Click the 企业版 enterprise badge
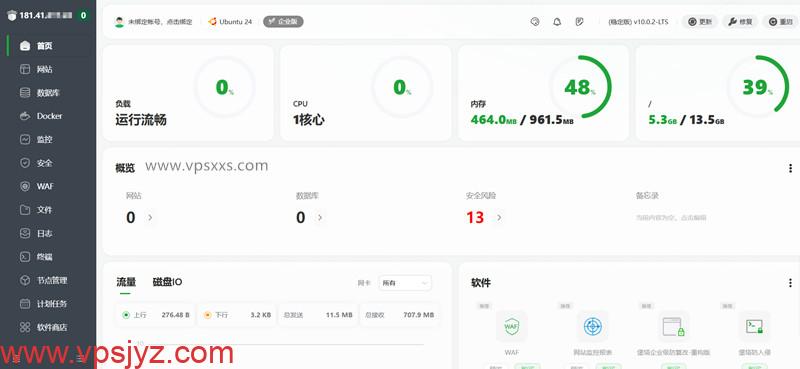The image size is (800, 369). [x=283, y=22]
